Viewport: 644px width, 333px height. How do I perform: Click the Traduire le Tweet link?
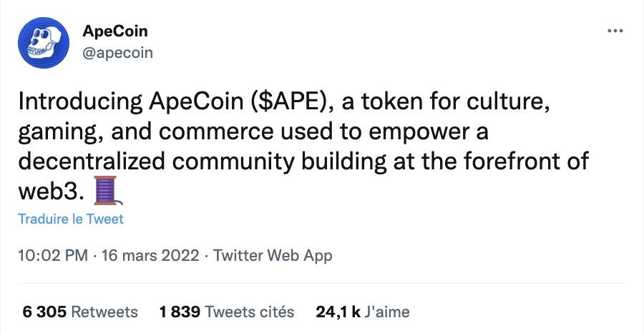[x=71, y=219]
